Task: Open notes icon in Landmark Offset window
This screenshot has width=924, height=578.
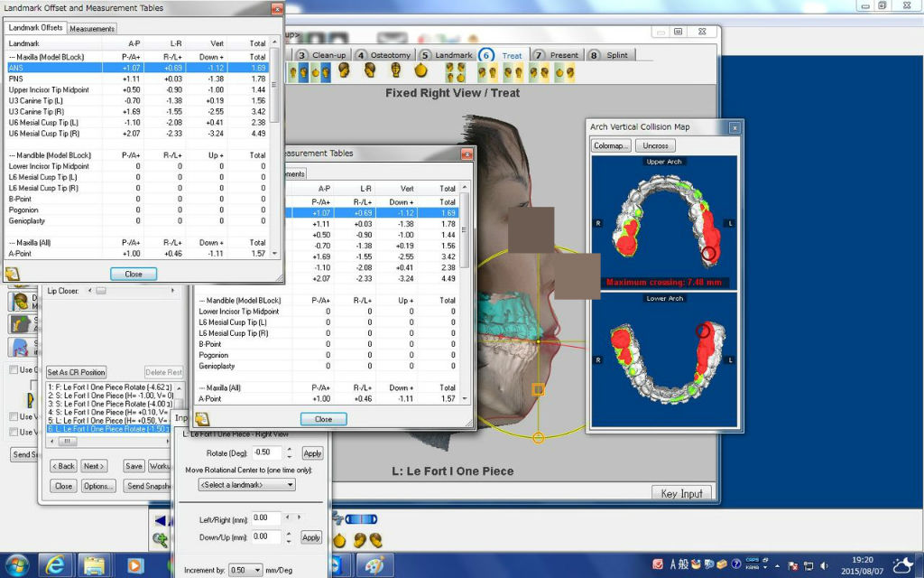Action: point(12,274)
